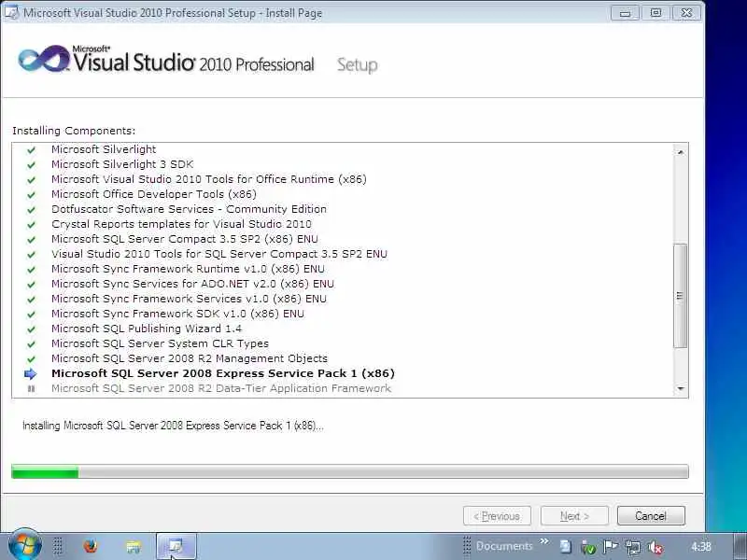This screenshot has width=747, height=560.
Task: Click the component list scrollbar thumb
Action: 681,296
